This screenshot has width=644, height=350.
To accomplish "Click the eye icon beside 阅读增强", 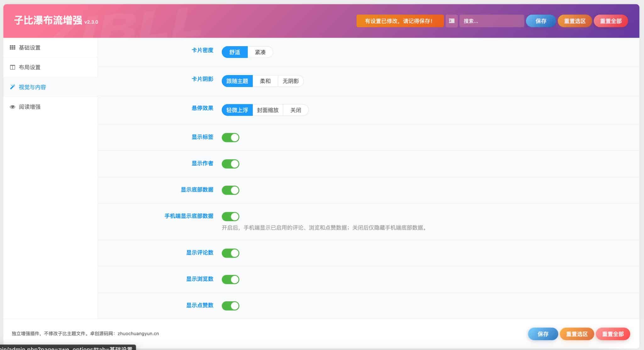I will [13, 107].
